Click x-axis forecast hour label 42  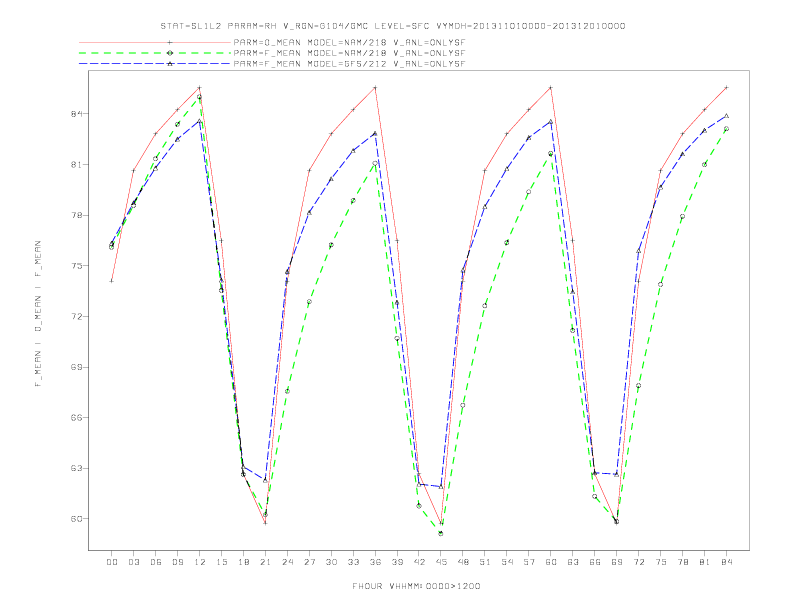(419, 562)
